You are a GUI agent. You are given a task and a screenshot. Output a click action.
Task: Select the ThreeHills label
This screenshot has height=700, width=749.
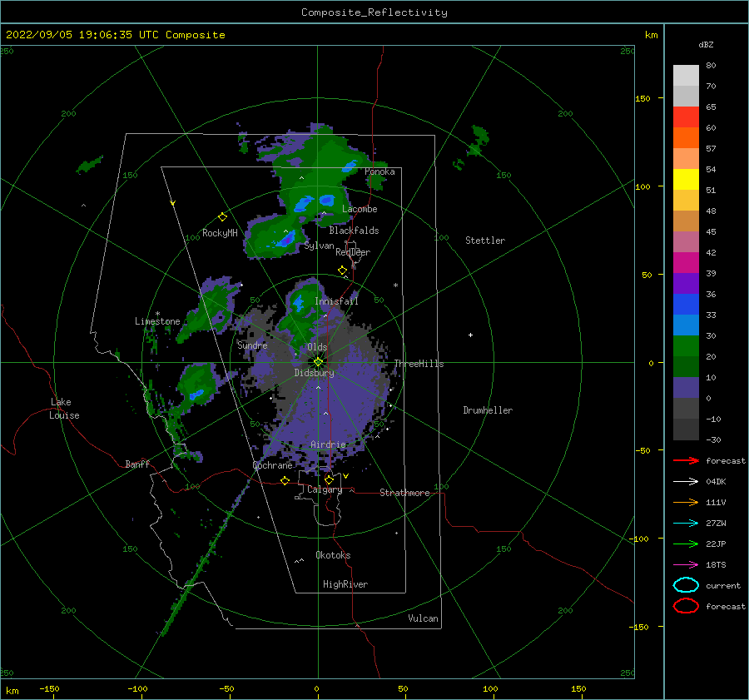point(419,364)
